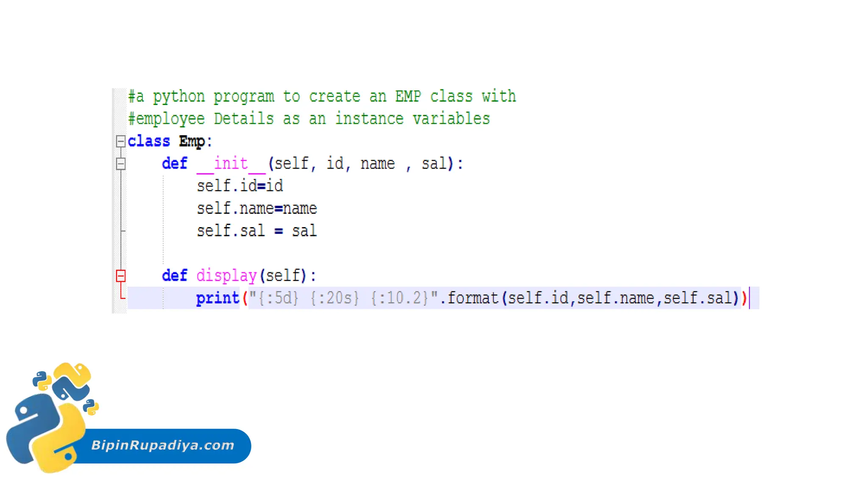Screen dimensions: 868x488
Task: Place cursor on the class keyword
Action: [x=149, y=141]
